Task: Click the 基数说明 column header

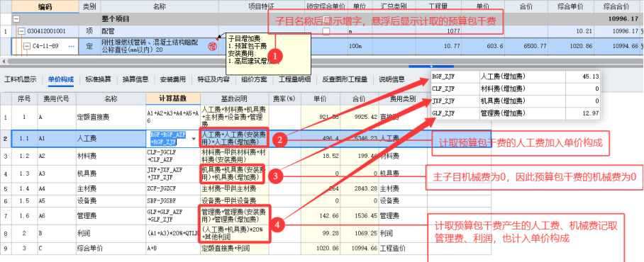Action: [x=235, y=98]
